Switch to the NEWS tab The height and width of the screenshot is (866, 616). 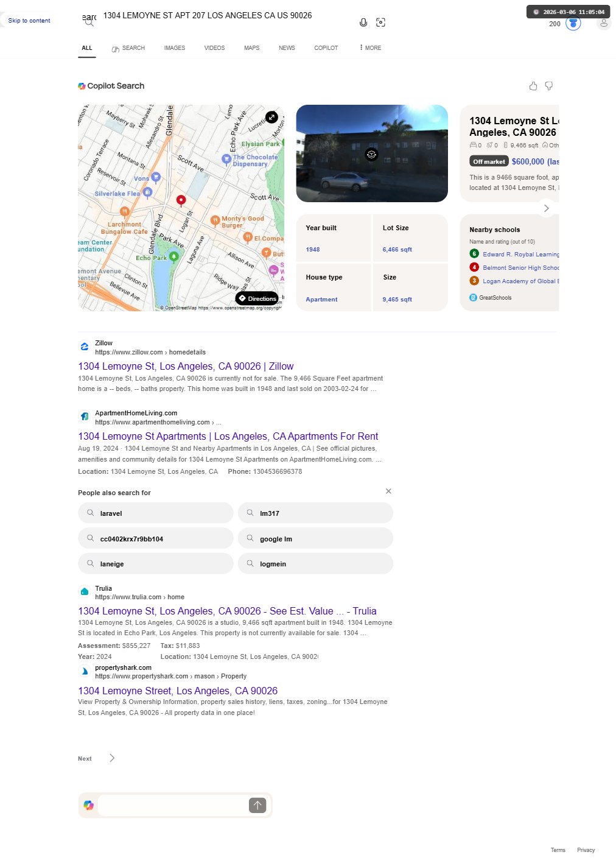click(x=287, y=48)
